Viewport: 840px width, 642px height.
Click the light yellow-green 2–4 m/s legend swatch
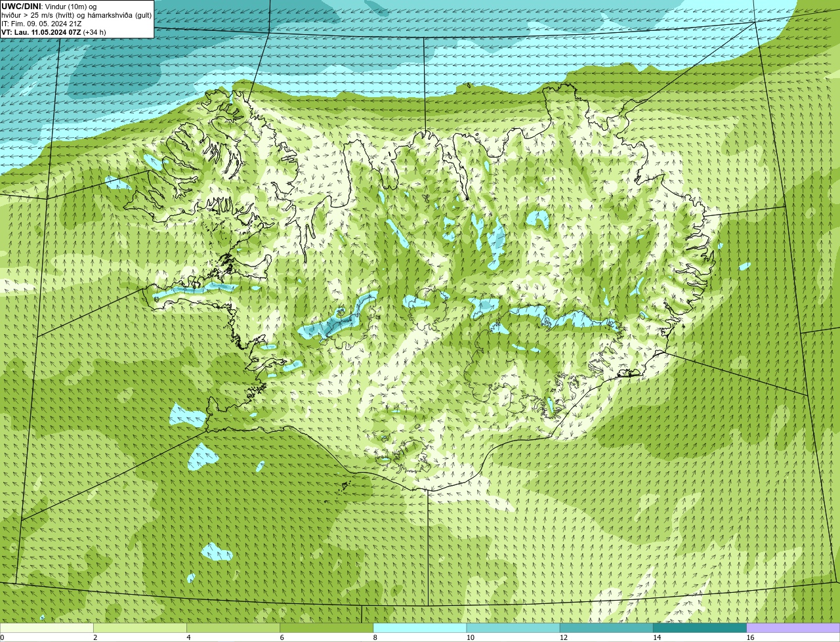[x=140, y=628]
